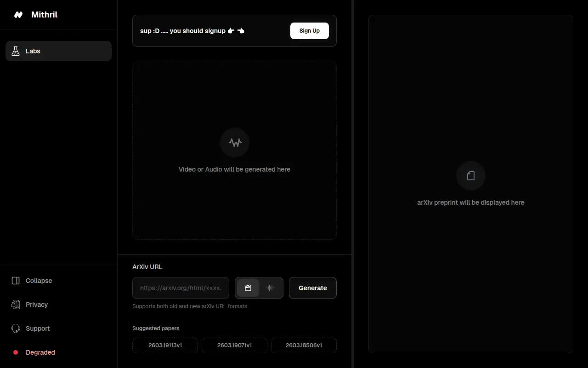Click the Support headset icon
Screen dimensions: 588x368
pos(16,328)
